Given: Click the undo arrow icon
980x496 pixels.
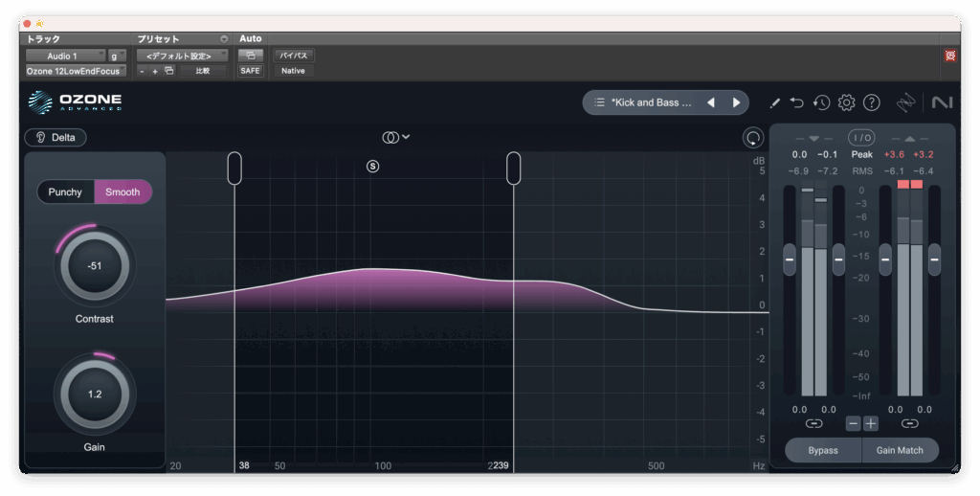Looking at the screenshot, I should [x=797, y=102].
